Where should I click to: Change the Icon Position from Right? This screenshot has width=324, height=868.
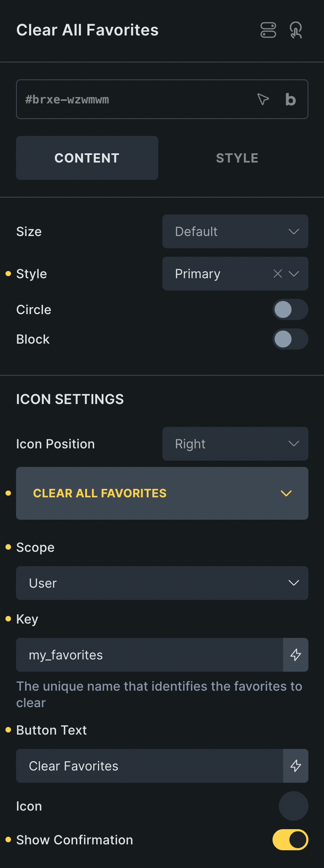(x=235, y=444)
